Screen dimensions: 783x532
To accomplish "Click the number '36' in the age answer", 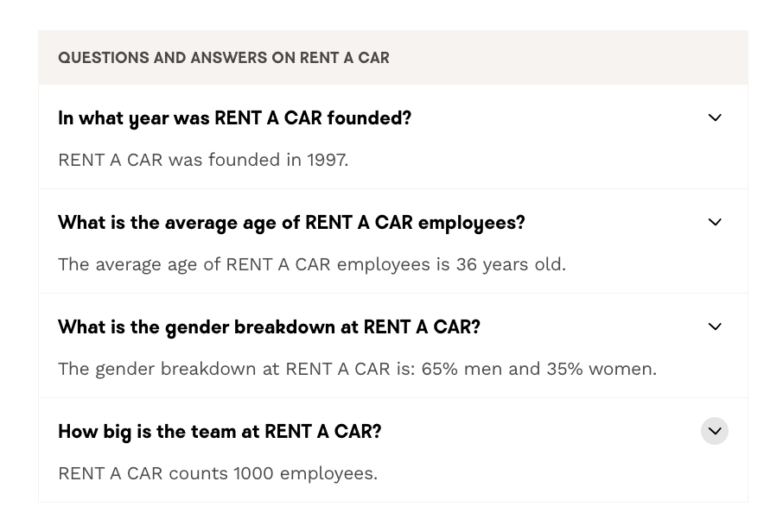I will pyautogui.click(x=467, y=264).
